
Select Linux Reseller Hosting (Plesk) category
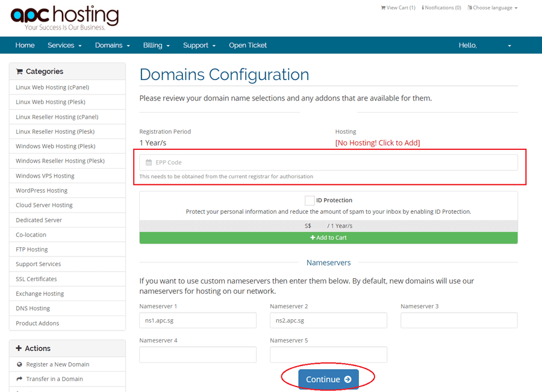pyautogui.click(x=67, y=132)
